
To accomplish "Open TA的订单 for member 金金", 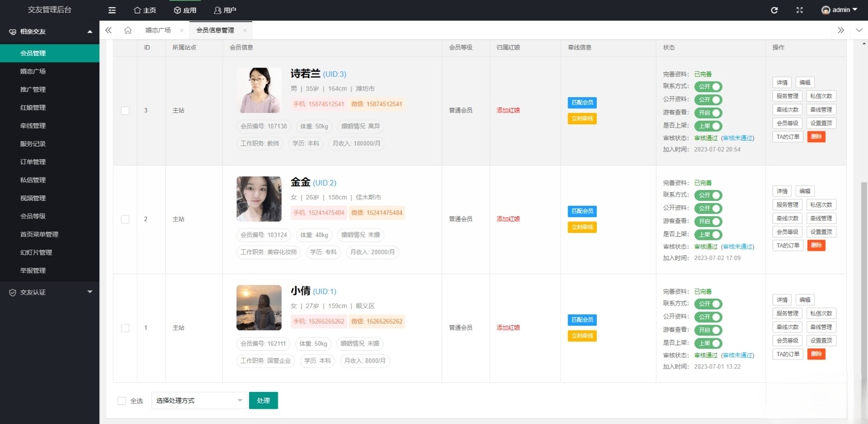I will click(788, 245).
